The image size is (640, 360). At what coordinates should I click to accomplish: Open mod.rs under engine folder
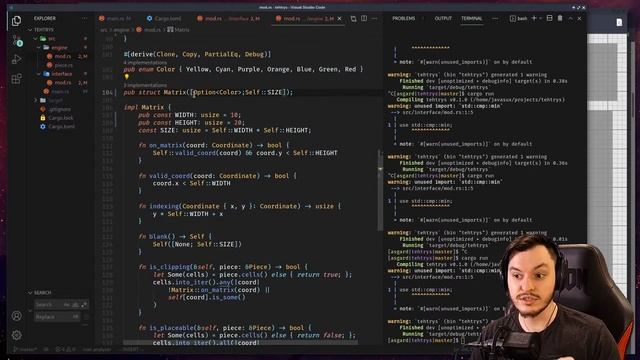pos(62,56)
